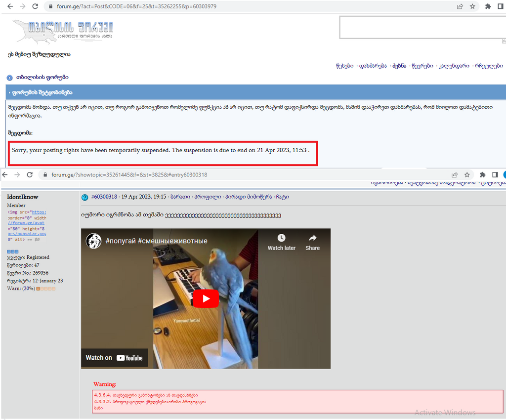
Task: Click the blue circle icon beside თბილისის ფორუმი
Action: [x=10, y=78]
